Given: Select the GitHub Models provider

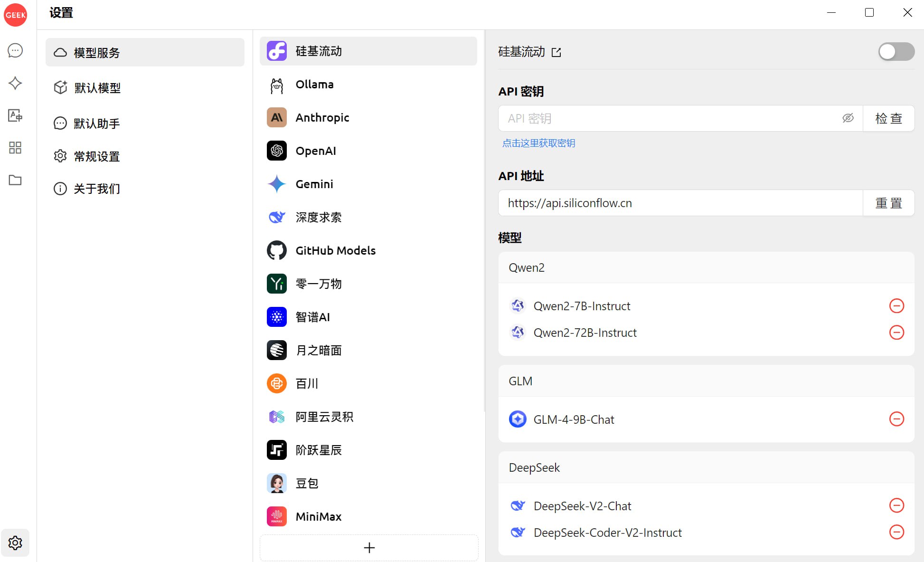Looking at the screenshot, I should point(368,251).
